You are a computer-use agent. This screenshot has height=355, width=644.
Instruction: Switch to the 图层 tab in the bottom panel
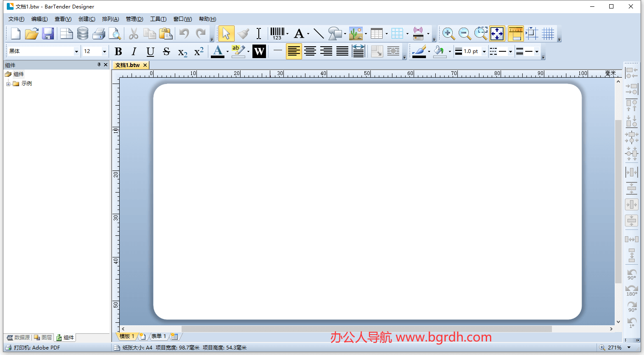coord(43,338)
